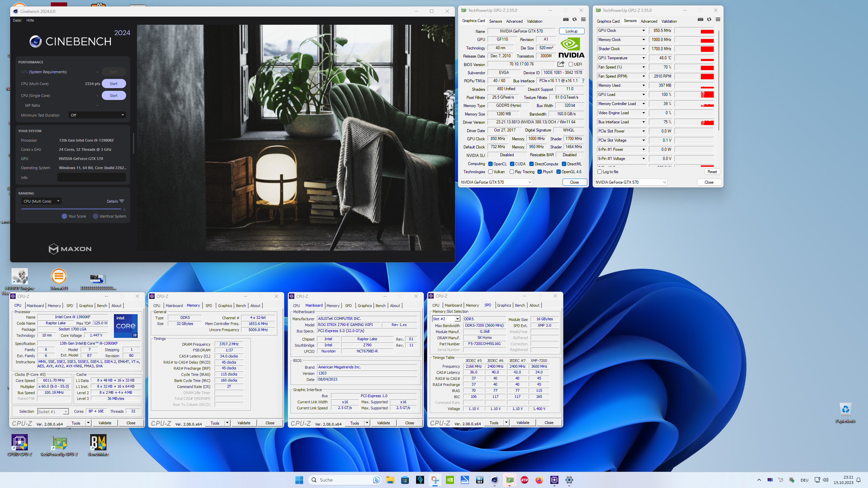Toggle the Vulkan checkbox
Image resolution: width=868 pixels, height=488 pixels.
point(490,172)
